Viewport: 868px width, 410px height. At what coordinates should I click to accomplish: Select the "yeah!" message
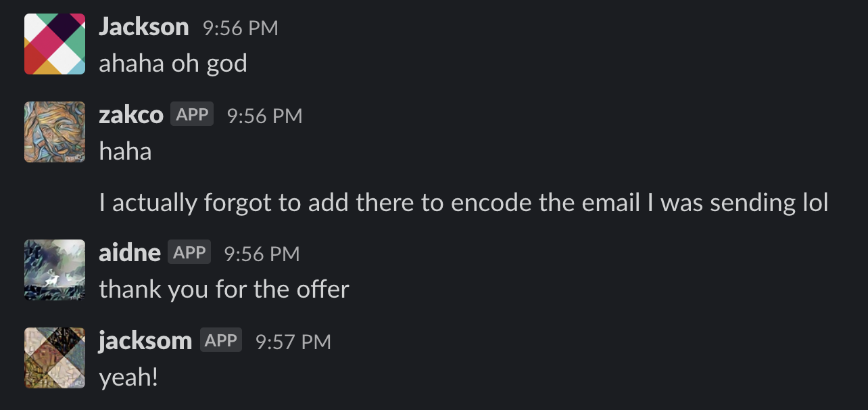tap(128, 378)
